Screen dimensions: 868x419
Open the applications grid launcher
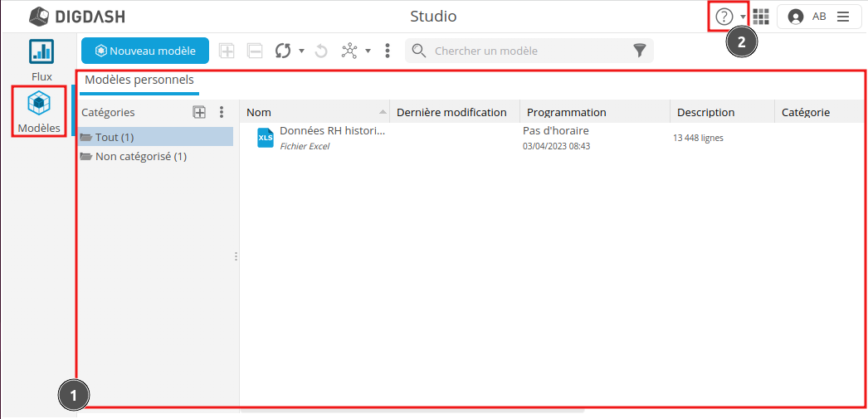pyautogui.click(x=761, y=17)
